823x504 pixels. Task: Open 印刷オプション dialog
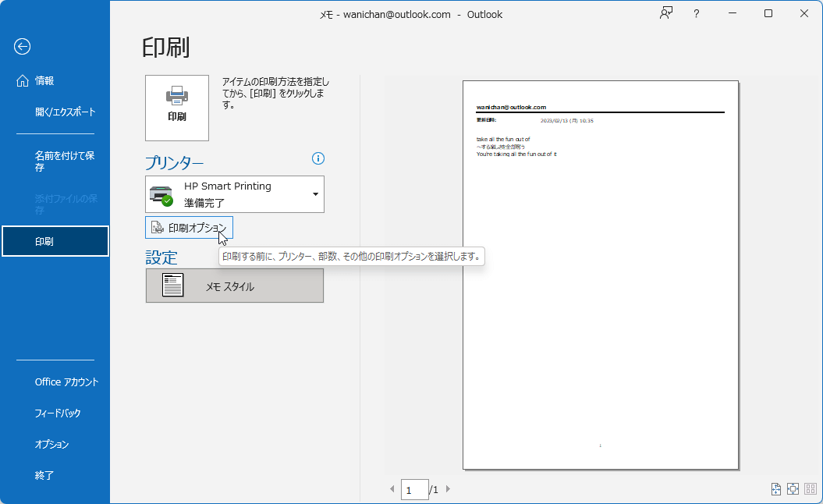tap(189, 227)
